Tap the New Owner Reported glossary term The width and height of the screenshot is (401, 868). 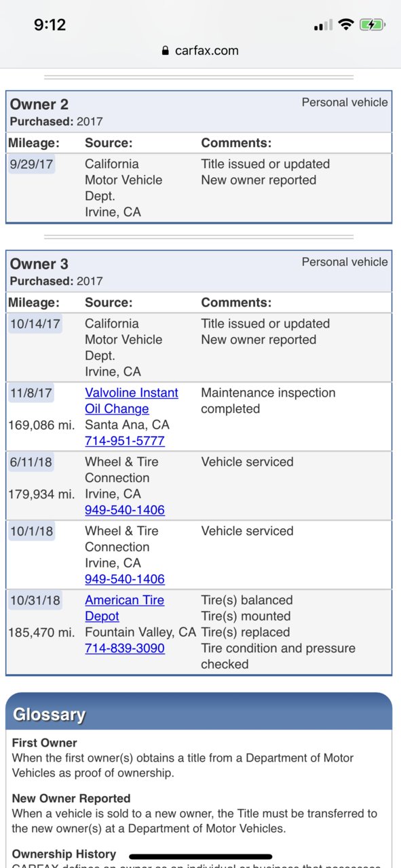point(71,798)
